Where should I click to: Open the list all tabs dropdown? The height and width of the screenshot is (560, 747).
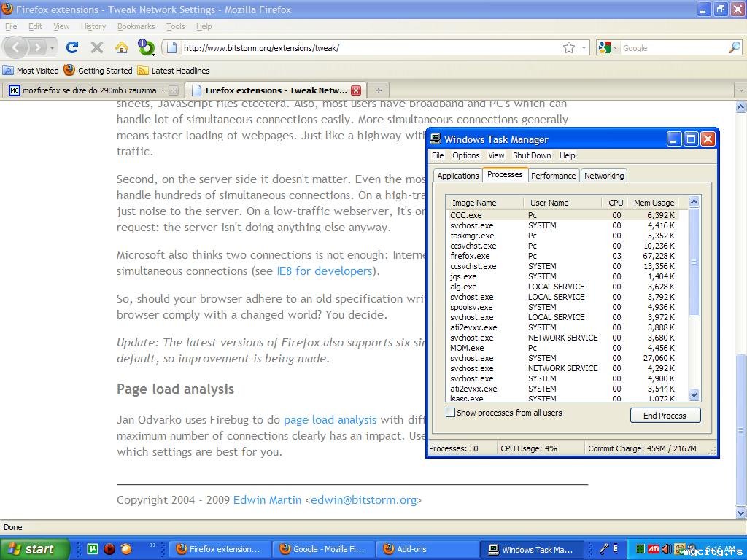(x=740, y=90)
